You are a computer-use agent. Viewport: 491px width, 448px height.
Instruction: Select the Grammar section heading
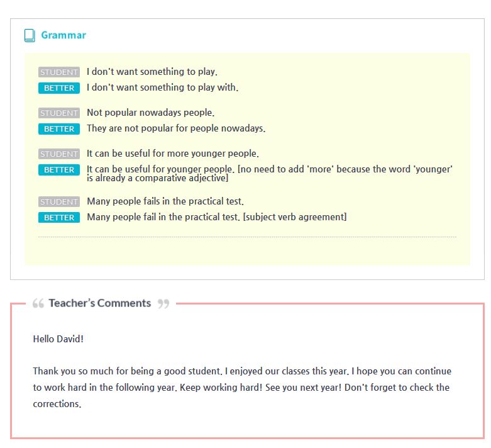click(63, 35)
